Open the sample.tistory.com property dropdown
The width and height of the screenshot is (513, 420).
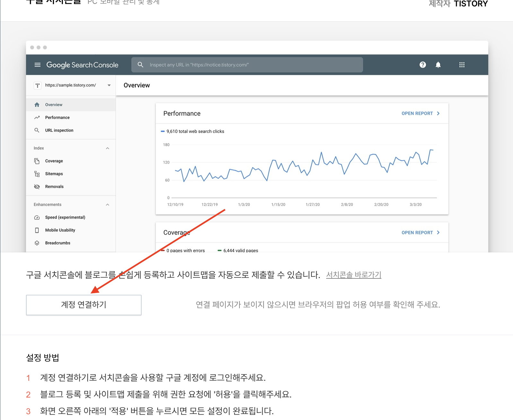click(x=109, y=85)
